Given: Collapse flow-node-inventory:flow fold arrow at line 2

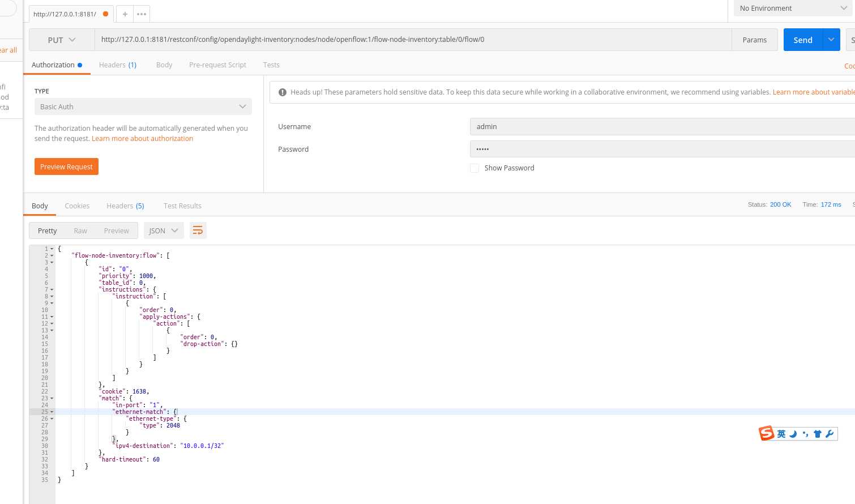Looking at the screenshot, I should coord(52,255).
